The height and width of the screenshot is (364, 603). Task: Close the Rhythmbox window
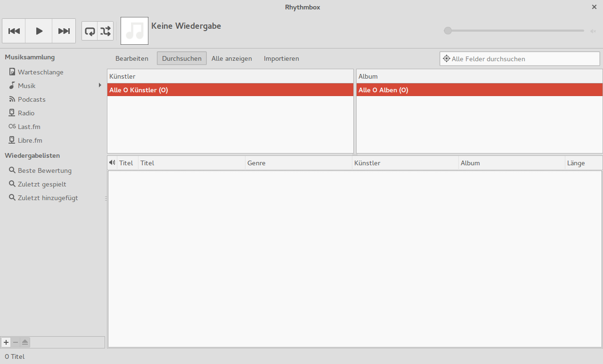[594, 7]
